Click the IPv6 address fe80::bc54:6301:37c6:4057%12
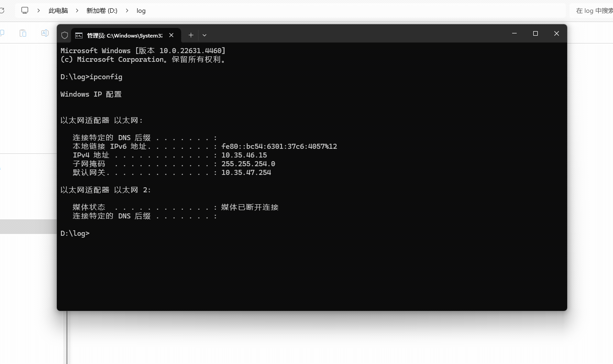The image size is (613, 364). tap(279, 147)
